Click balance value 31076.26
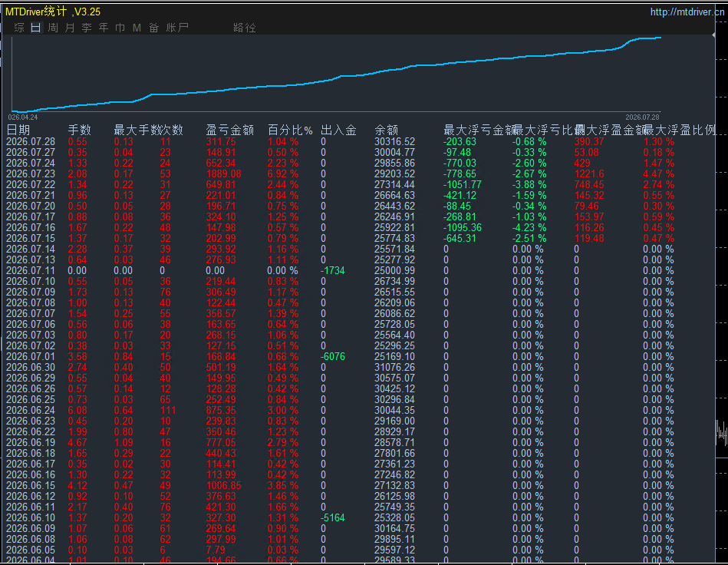The height and width of the screenshot is (565, 728). [394, 367]
